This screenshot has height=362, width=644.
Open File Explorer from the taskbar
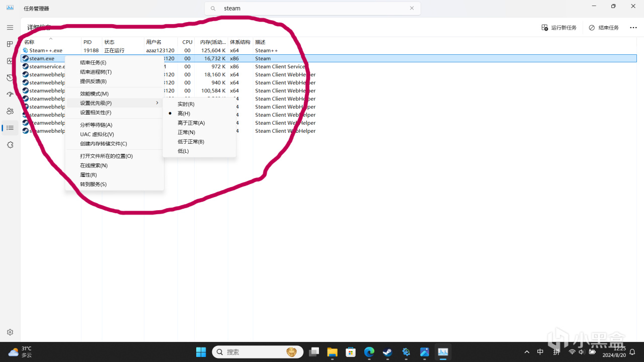pos(332,352)
